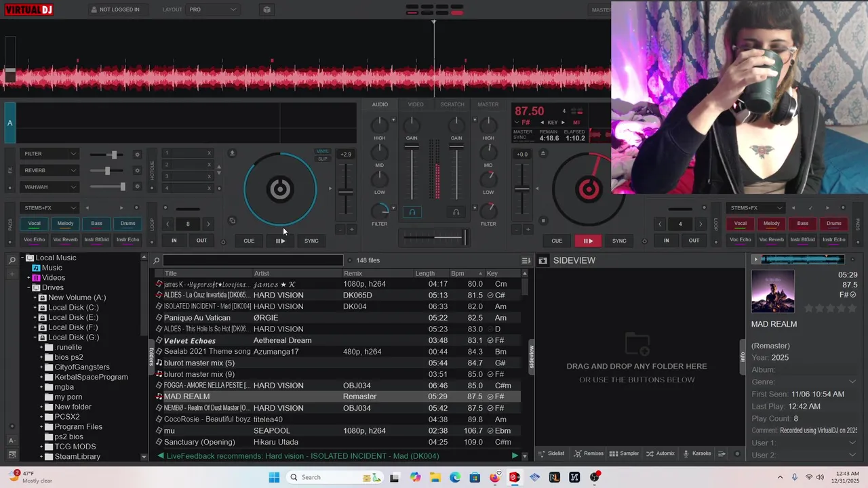Open right deck STEMS+FX pads dropdown
This screenshot has width=868, height=488.
point(755,207)
